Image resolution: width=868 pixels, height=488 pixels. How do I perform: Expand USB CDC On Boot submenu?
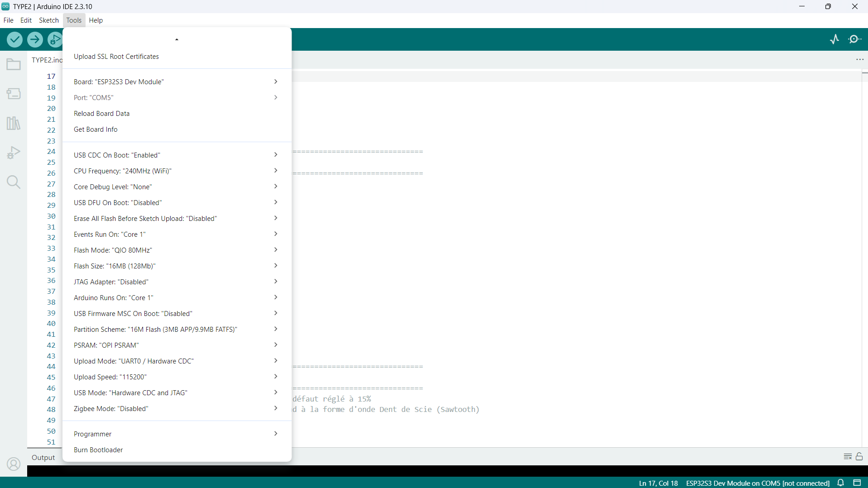177,155
